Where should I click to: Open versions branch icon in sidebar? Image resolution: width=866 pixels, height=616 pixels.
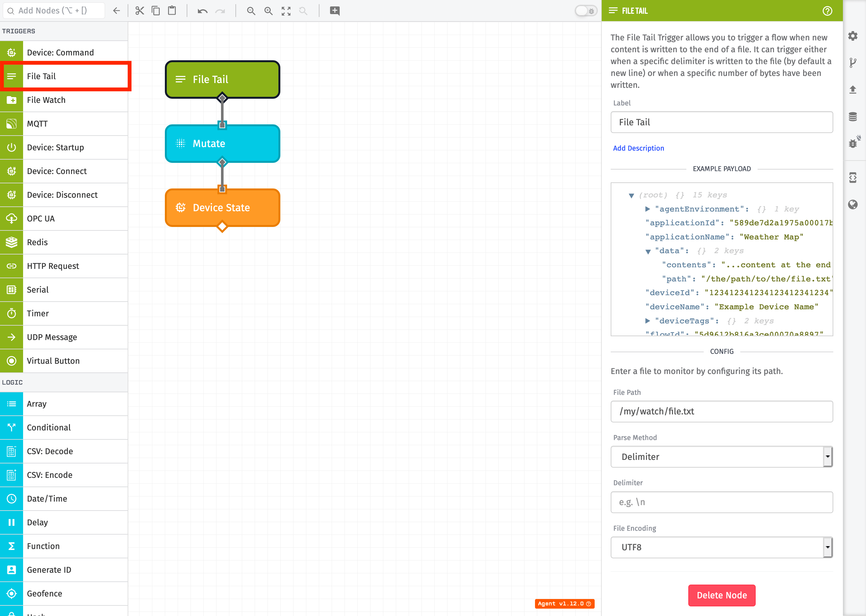(x=853, y=62)
